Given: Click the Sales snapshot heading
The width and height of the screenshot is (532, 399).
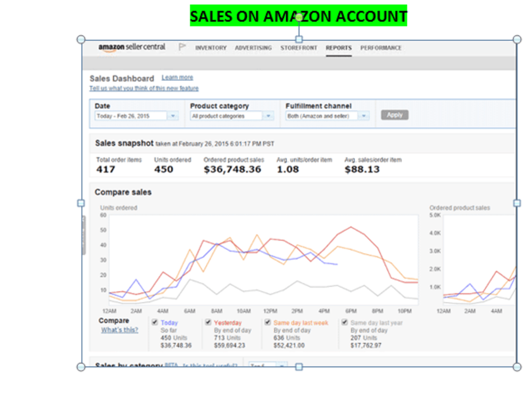Looking at the screenshot, I should [x=124, y=143].
